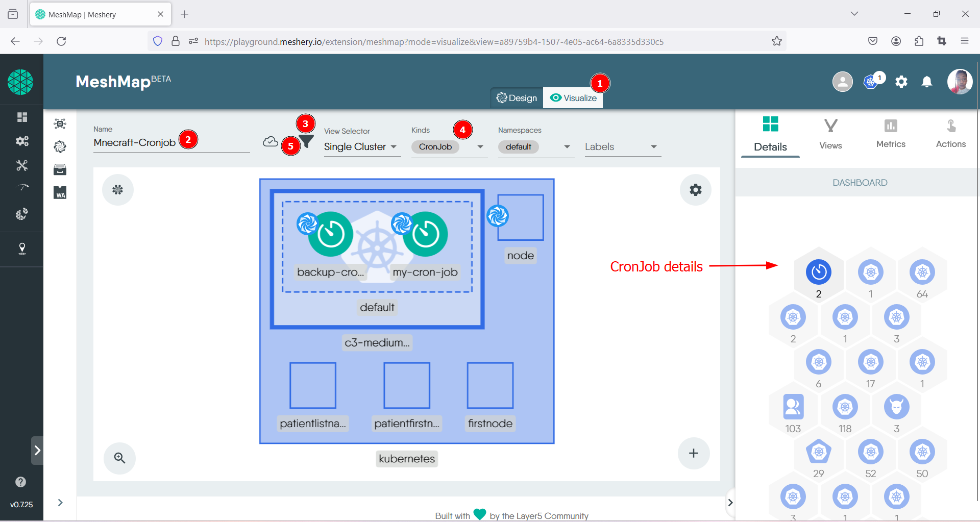Click the canvas settings gear icon

click(695, 190)
